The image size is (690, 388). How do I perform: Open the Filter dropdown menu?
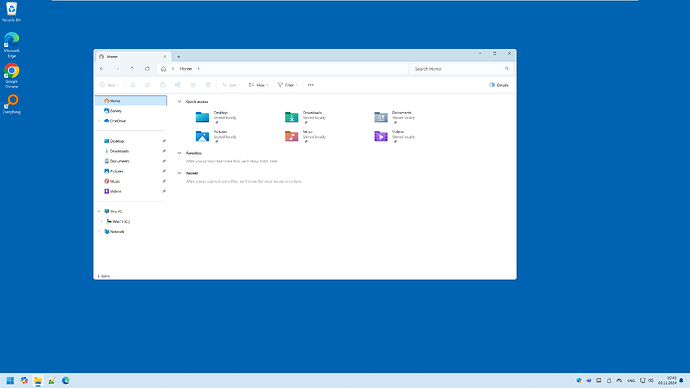288,85
